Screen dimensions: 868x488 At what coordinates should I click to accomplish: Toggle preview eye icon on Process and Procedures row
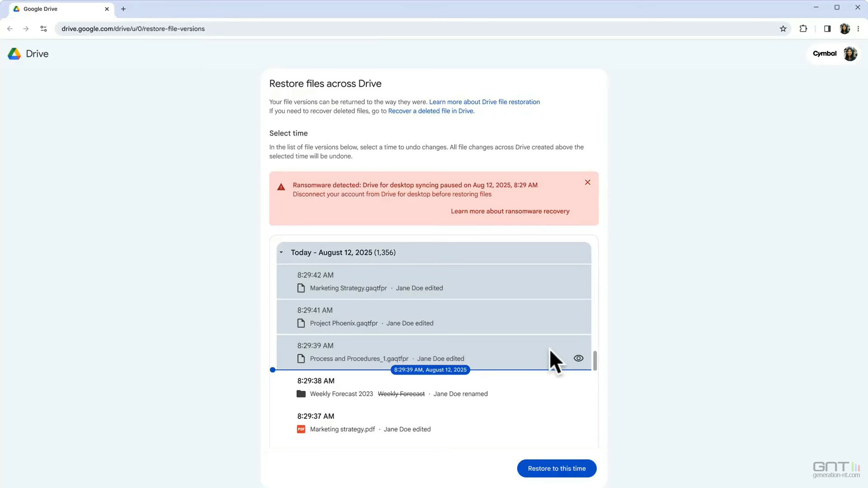click(x=578, y=358)
